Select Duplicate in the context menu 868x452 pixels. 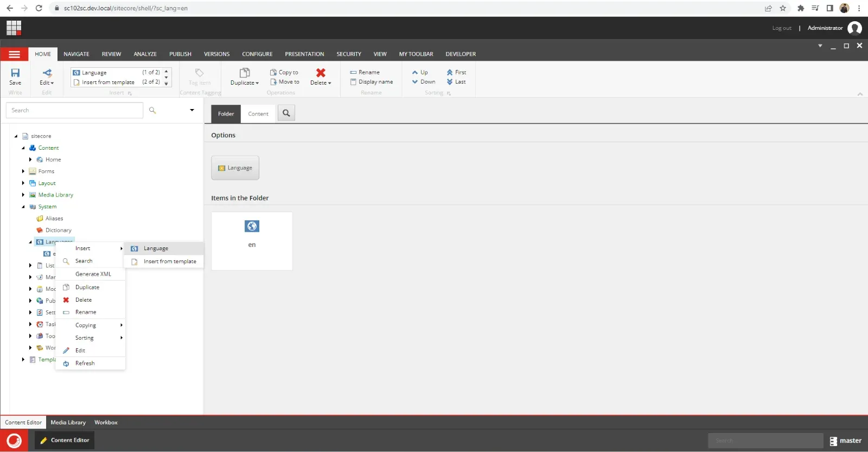pyautogui.click(x=91, y=287)
